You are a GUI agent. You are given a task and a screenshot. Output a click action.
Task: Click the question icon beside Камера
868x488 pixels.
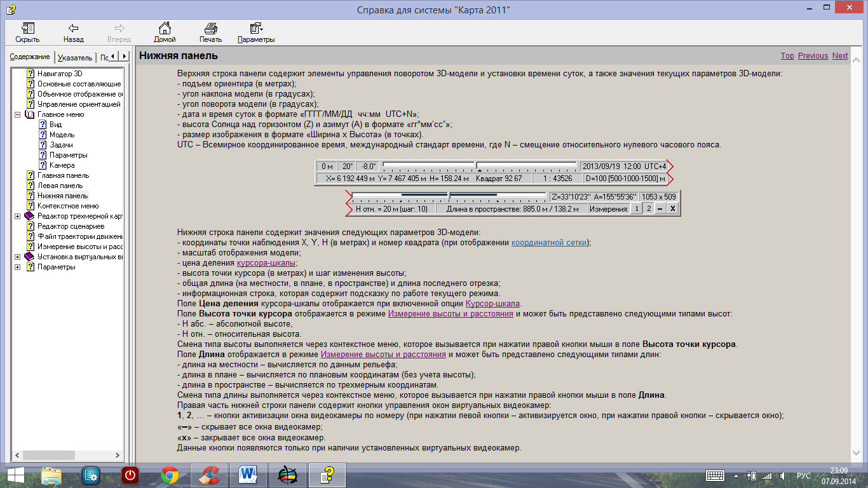(43, 165)
